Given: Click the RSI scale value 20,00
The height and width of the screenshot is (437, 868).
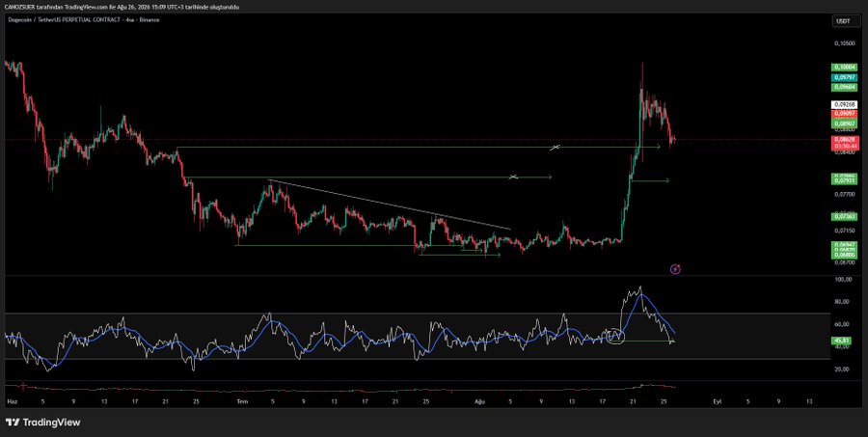Looking at the screenshot, I should (841, 369).
